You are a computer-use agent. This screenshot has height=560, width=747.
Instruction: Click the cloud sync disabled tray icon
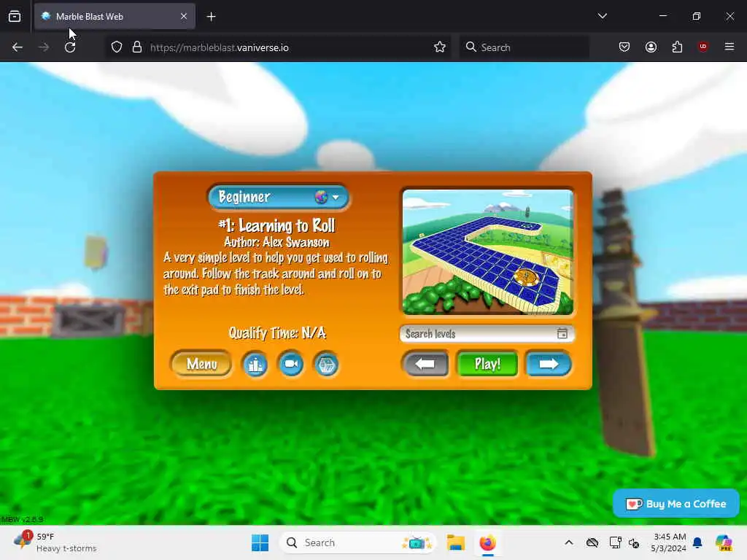592,542
